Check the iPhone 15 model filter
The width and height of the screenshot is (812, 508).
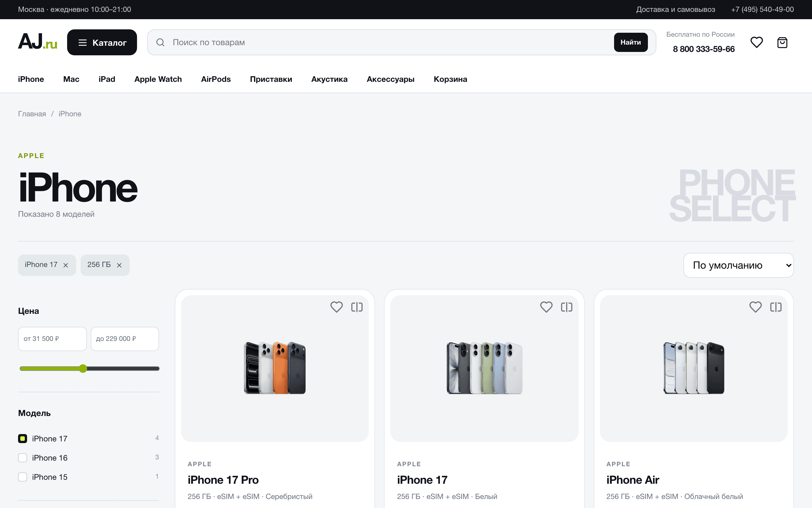coord(23,477)
